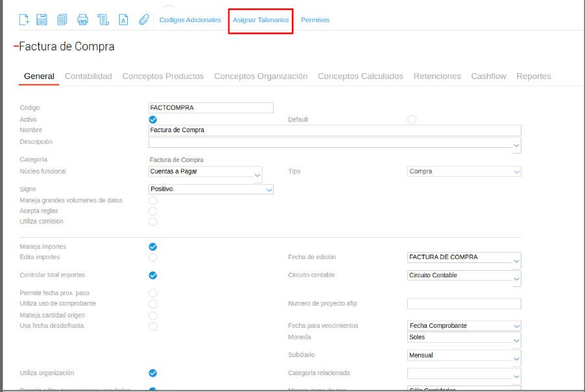The image size is (585, 392).
Task: Open the Codigos Adicionales link
Action: click(x=190, y=20)
